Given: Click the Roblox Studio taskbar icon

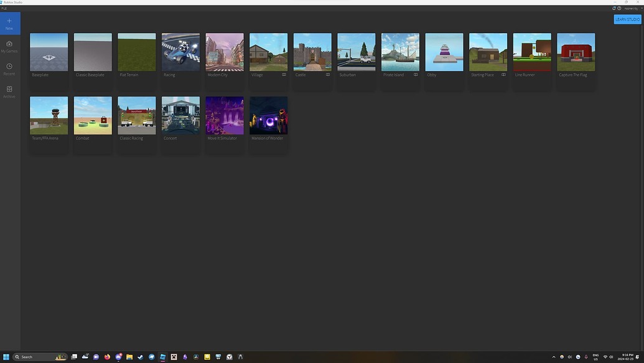Looking at the screenshot, I should point(162,357).
